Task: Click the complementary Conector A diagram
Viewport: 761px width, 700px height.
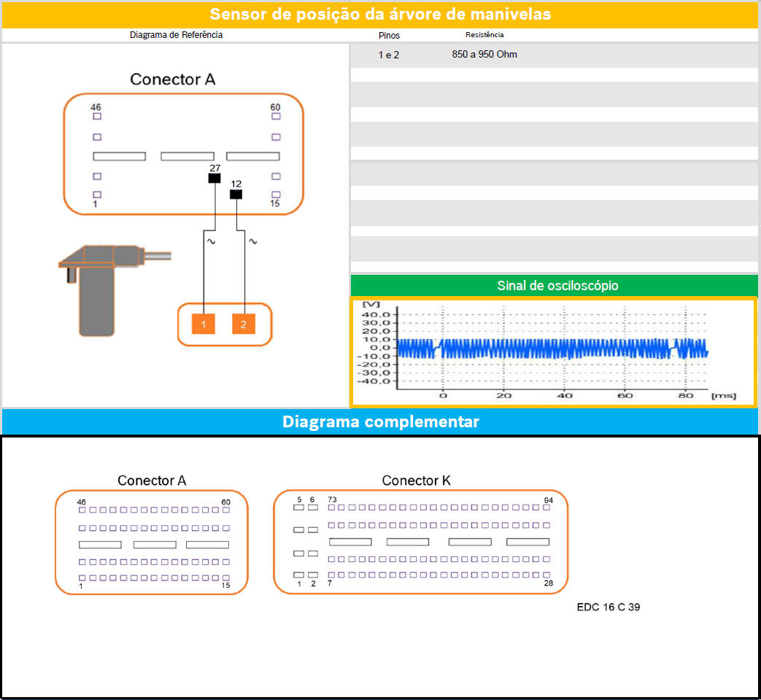Action: pyautogui.click(x=152, y=542)
